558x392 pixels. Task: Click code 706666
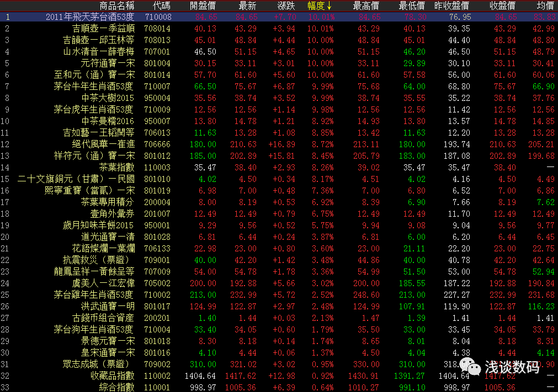pyautogui.click(x=157, y=144)
